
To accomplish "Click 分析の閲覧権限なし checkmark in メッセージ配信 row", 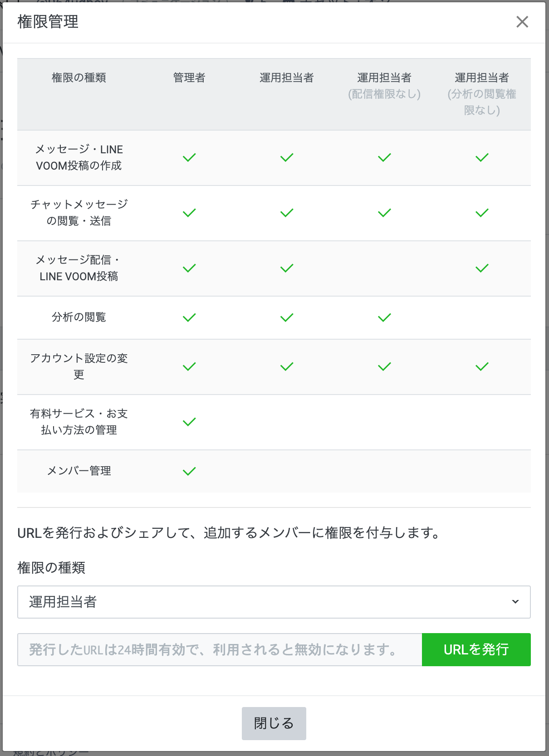I will pyautogui.click(x=482, y=268).
